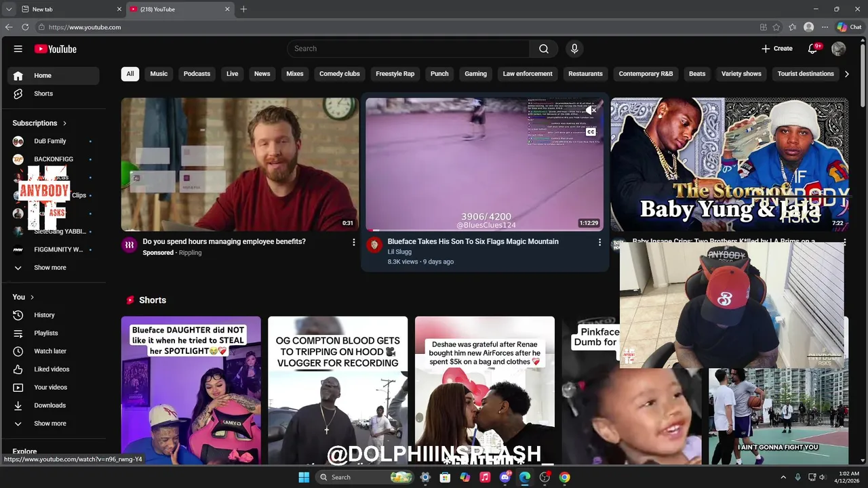The image size is (868, 488).
Task: Click the browser address bar
Action: 393,27
